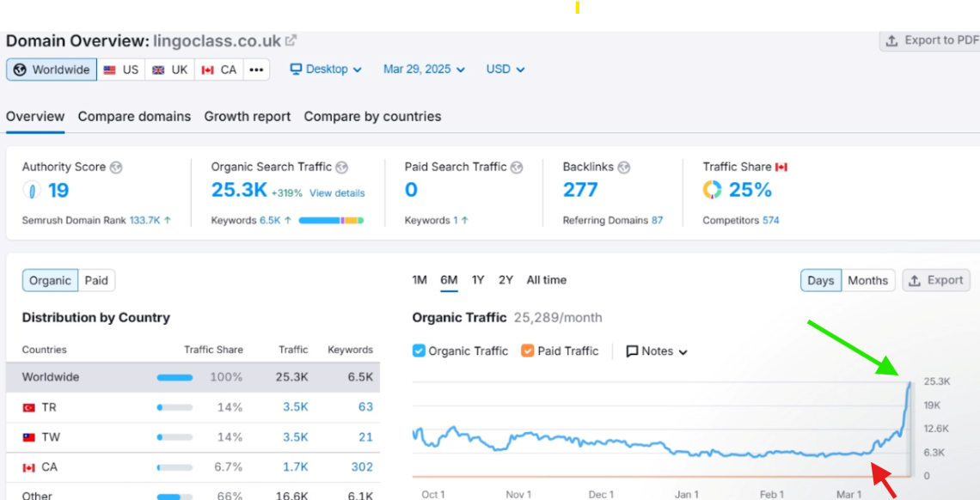The width and height of the screenshot is (980, 500).
Task: Open the TR keywords value 63
Action: (x=366, y=407)
